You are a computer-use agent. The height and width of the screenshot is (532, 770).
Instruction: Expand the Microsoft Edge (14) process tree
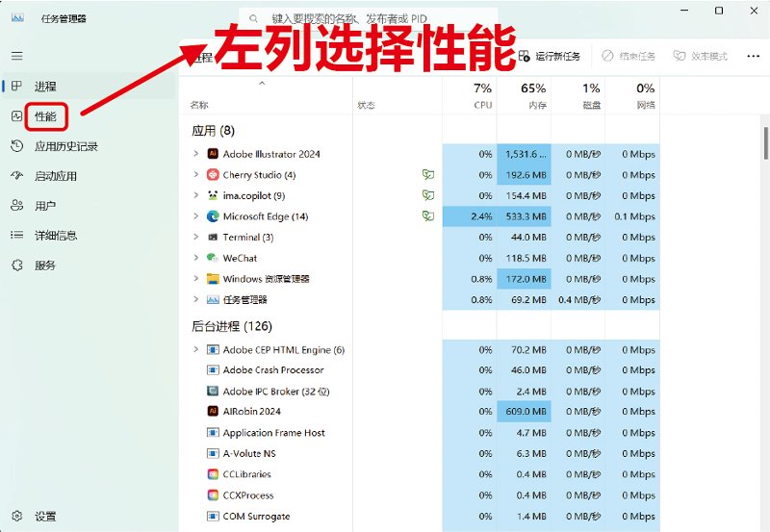pos(195,216)
